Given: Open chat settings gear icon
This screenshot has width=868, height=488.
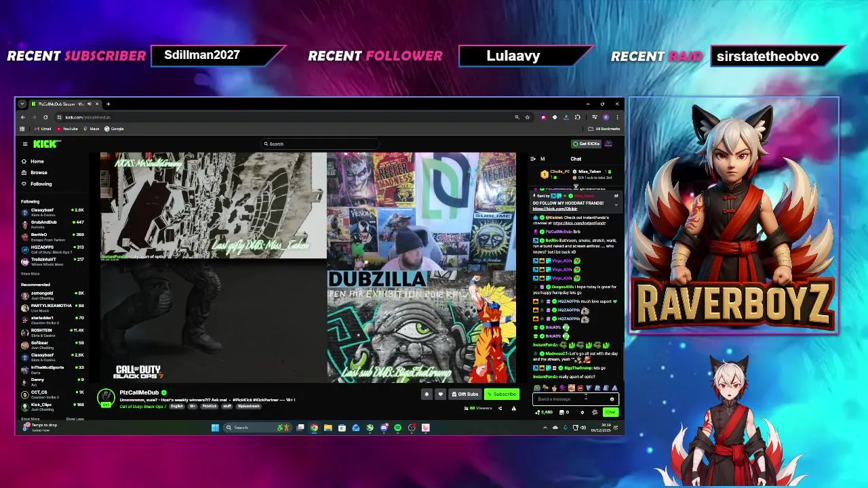Looking at the screenshot, I should 582,412.
